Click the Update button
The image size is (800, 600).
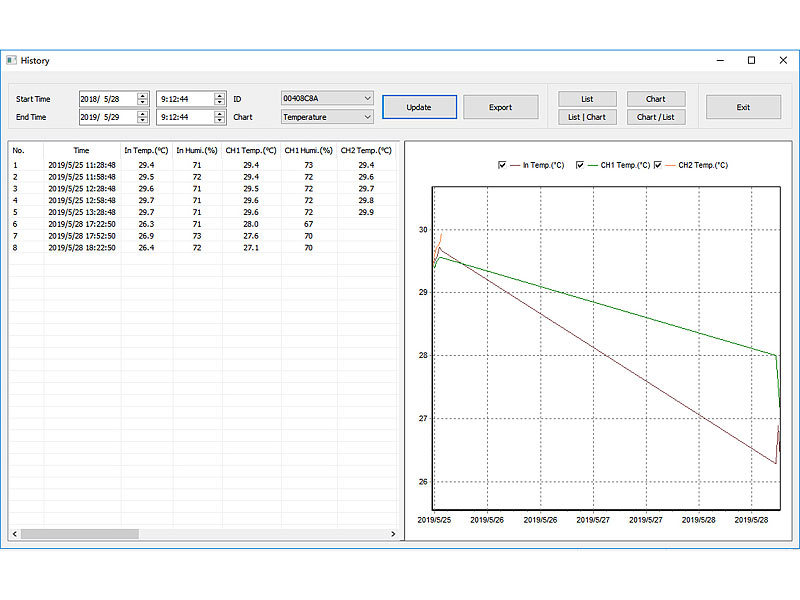tap(419, 107)
